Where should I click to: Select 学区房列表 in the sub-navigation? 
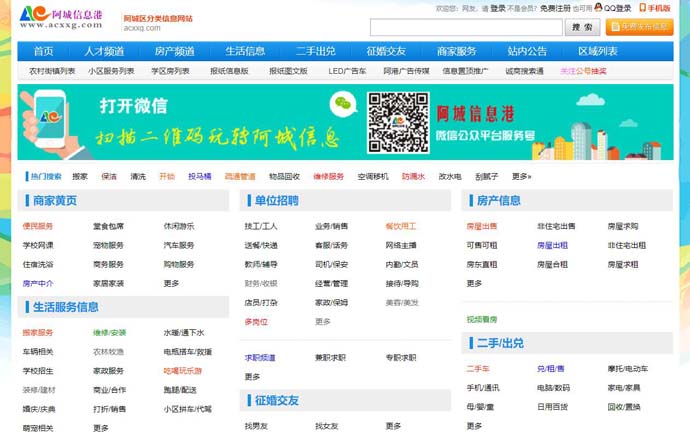170,71
